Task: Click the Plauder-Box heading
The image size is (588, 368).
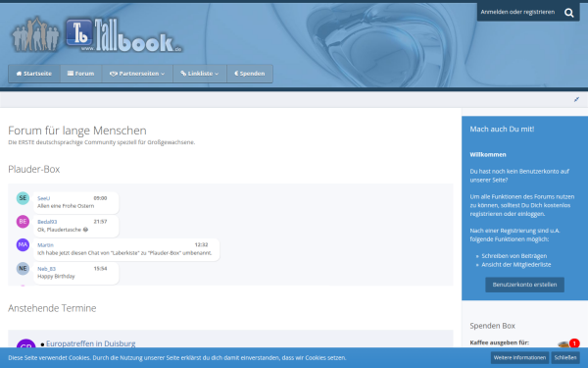Action: (33, 170)
